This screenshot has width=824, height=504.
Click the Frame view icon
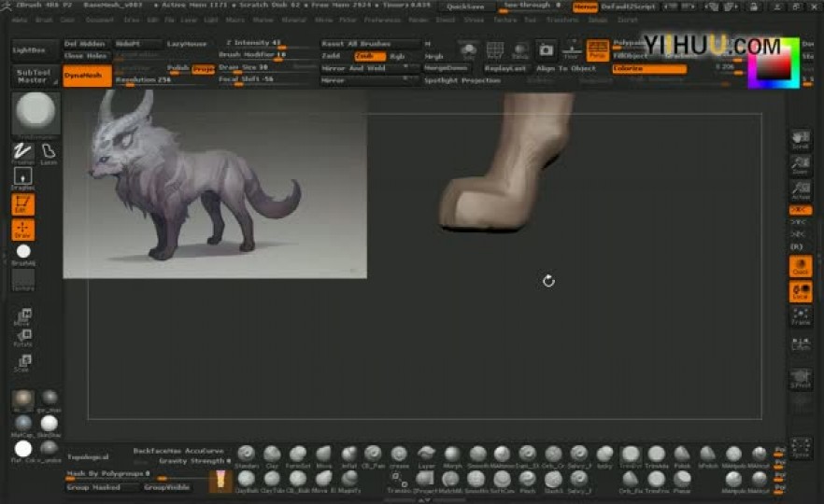click(x=801, y=316)
